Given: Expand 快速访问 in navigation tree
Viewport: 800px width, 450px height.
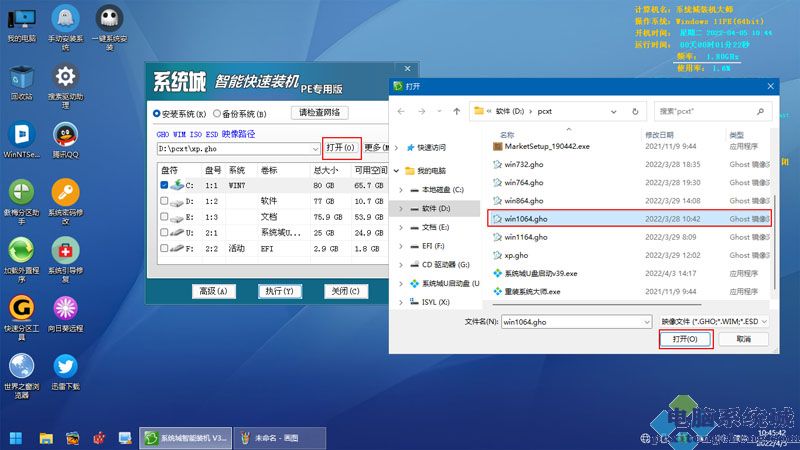Looking at the screenshot, I should [x=396, y=147].
